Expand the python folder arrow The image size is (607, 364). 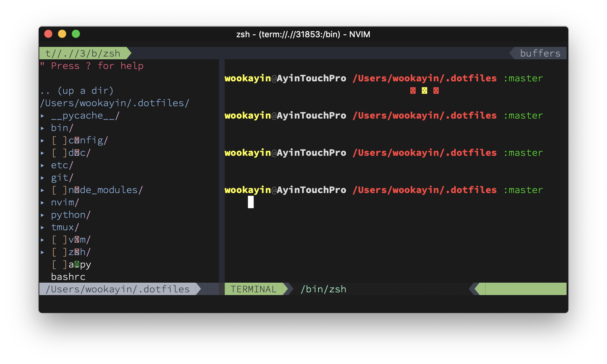(x=42, y=215)
